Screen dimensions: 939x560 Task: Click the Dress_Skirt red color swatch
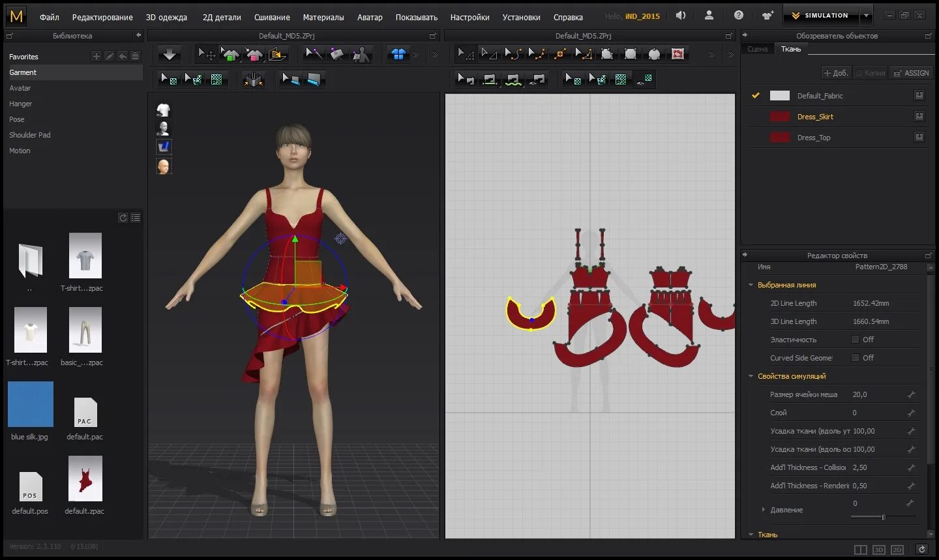[780, 117]
